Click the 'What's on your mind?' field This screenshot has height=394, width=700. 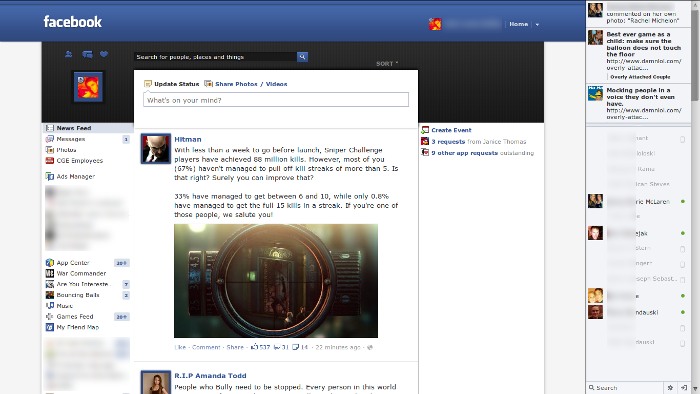tap(276, 100)
